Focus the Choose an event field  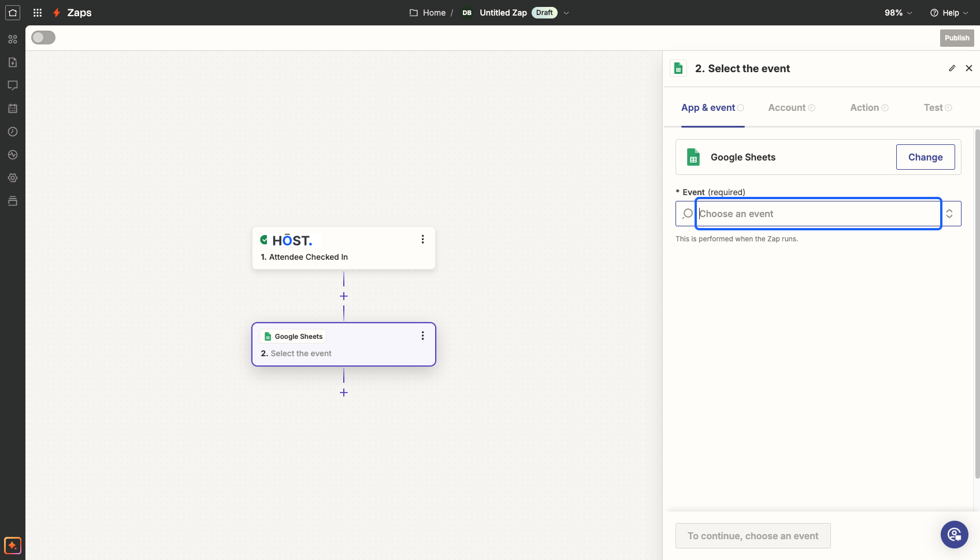point(818,214)
